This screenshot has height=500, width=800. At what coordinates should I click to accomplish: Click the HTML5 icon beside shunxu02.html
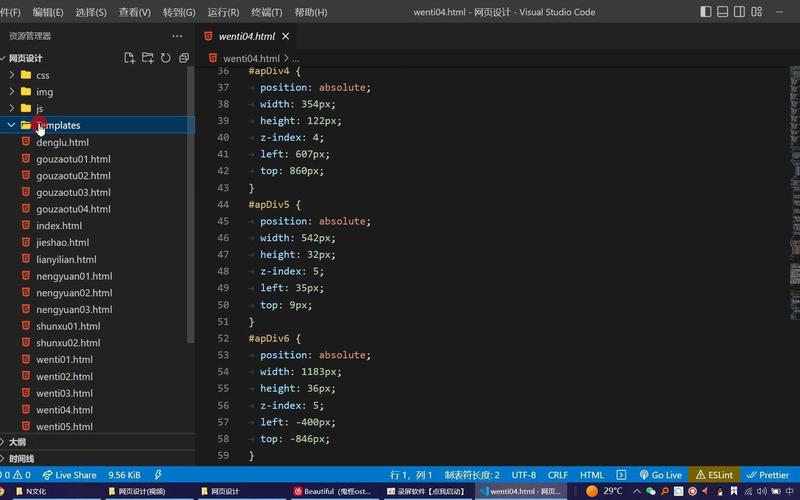(x=26, y=342)
